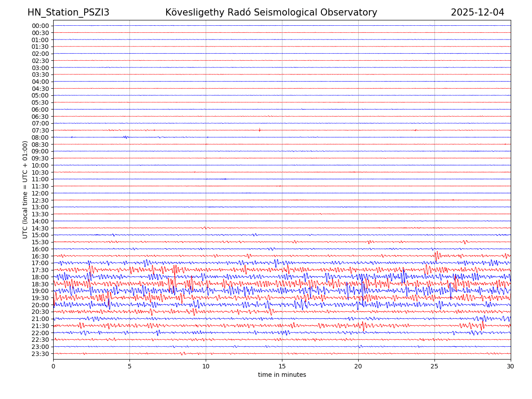Click the vertical UTC local time axis label
This screenshot has height=399, width=532.
pyautogui.click(x=25, y=189)
